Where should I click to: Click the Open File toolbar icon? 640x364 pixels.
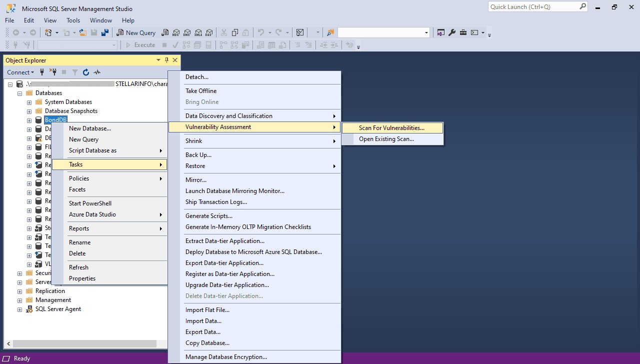[83, 32]
